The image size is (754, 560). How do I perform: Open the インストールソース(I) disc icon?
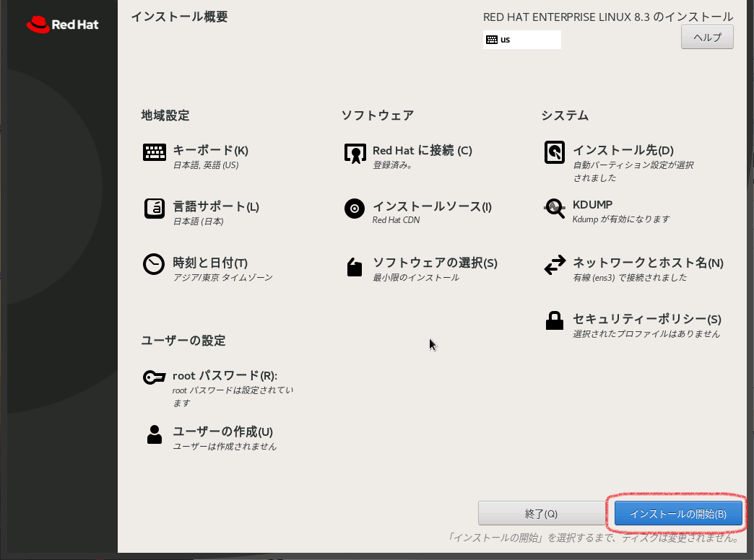click(355, 209)
